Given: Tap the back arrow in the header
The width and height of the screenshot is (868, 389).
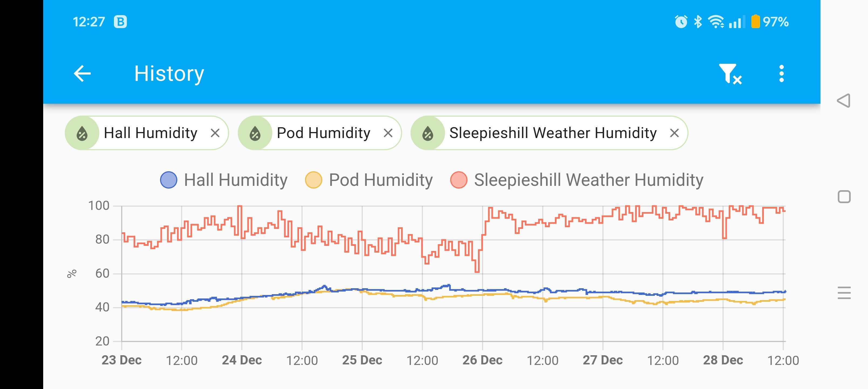Looking at the screenshot, I should [x=82, y=73].
